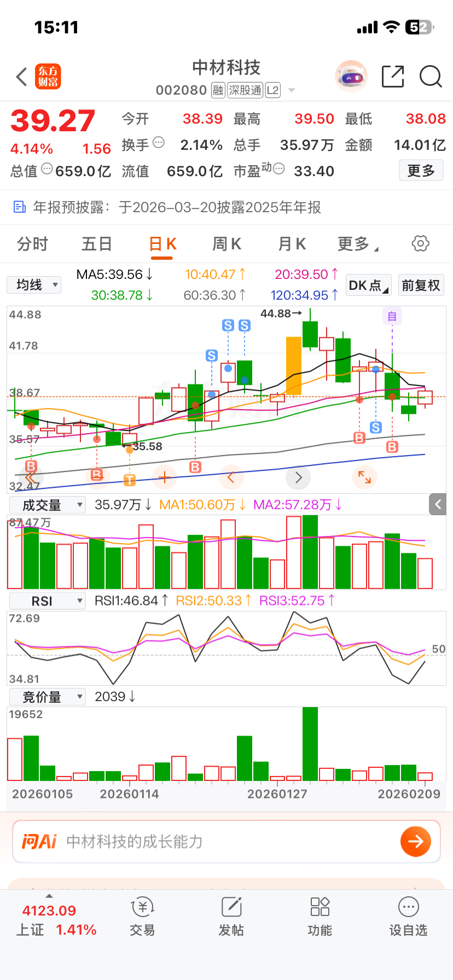Toggle the 前复权 adjustment button
This screenshot has height=980, width=453.
(x=421, y=285)
